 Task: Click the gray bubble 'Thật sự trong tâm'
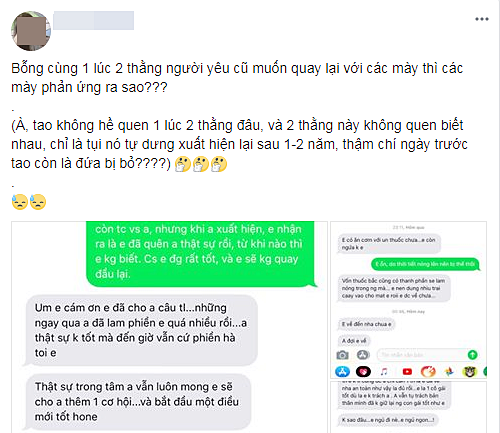[x=138, y=402]
